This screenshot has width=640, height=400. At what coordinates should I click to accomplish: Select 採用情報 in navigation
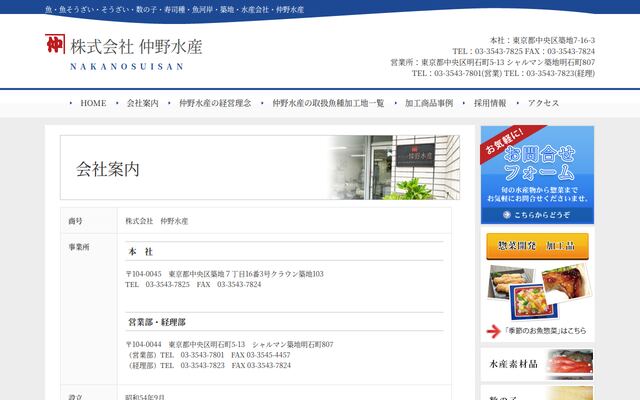[x=490, y=103]
